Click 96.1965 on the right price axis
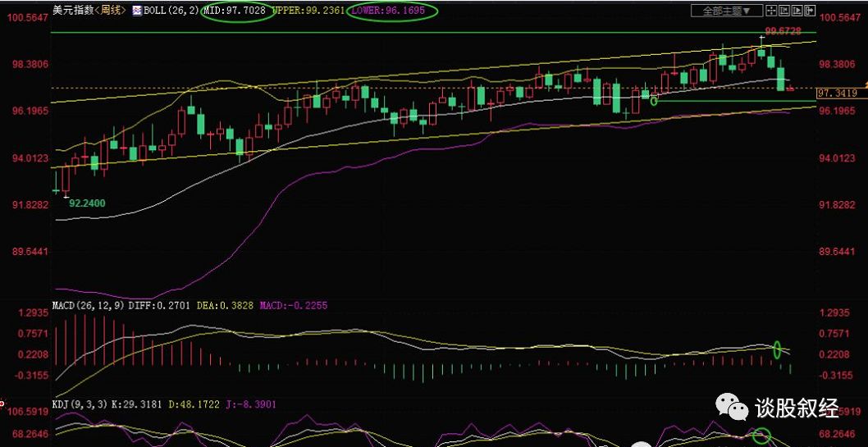The height and width of the screenshot is (447, 868). point(836,112)
